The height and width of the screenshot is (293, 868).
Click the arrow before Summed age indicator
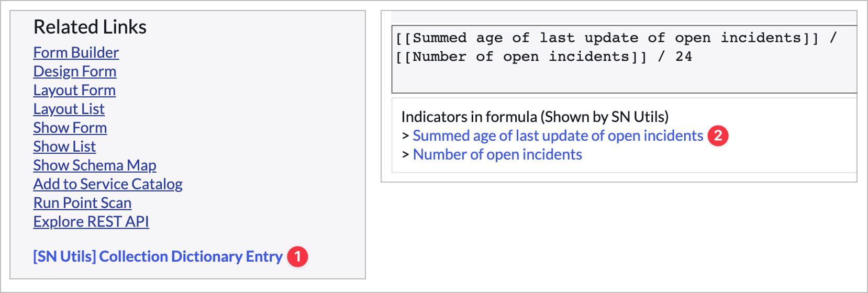point(405,136)
